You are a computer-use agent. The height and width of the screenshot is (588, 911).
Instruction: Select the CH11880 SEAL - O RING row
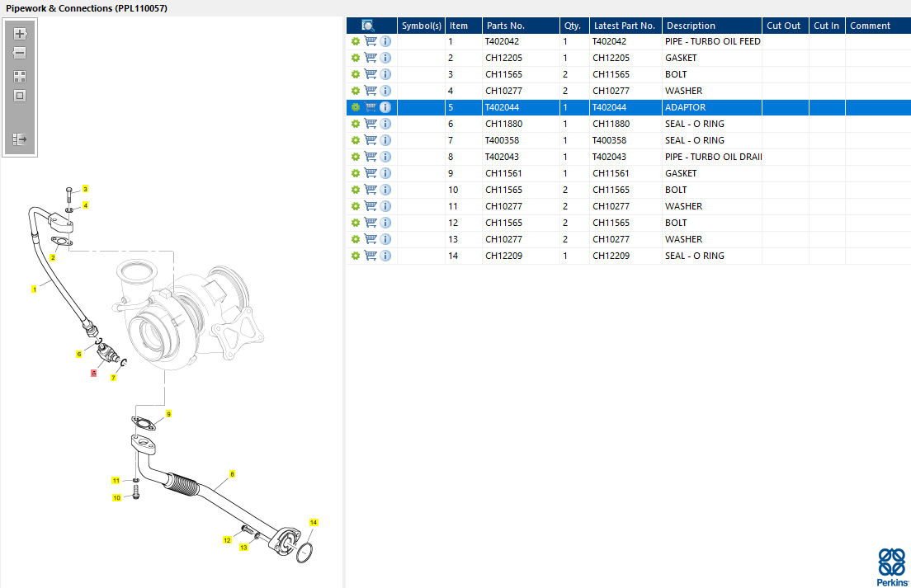tap(578, 124)
